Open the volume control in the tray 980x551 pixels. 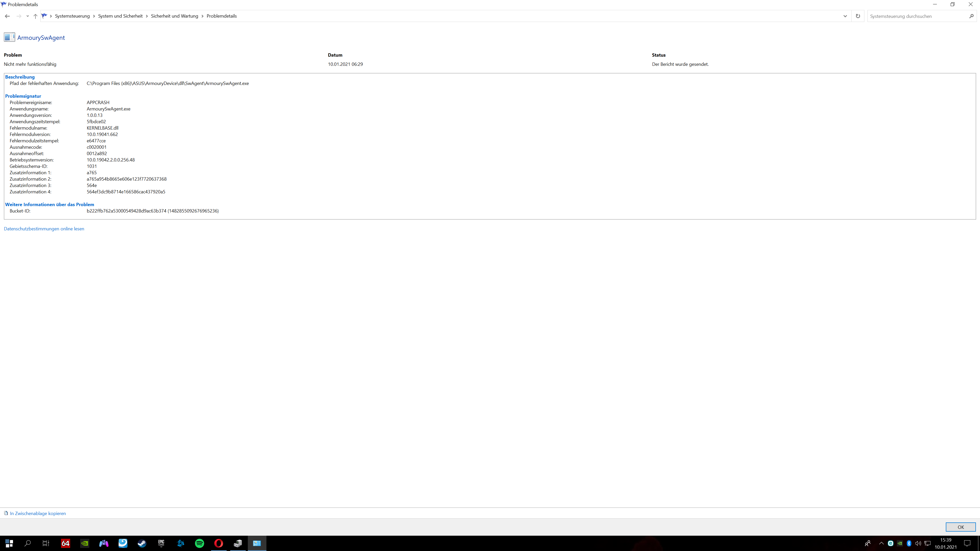[x=918, y=543]
